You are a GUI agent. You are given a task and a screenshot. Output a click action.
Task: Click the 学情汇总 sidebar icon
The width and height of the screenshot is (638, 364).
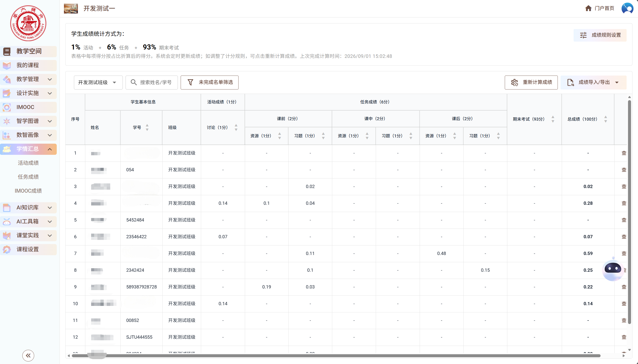(7, 149)
